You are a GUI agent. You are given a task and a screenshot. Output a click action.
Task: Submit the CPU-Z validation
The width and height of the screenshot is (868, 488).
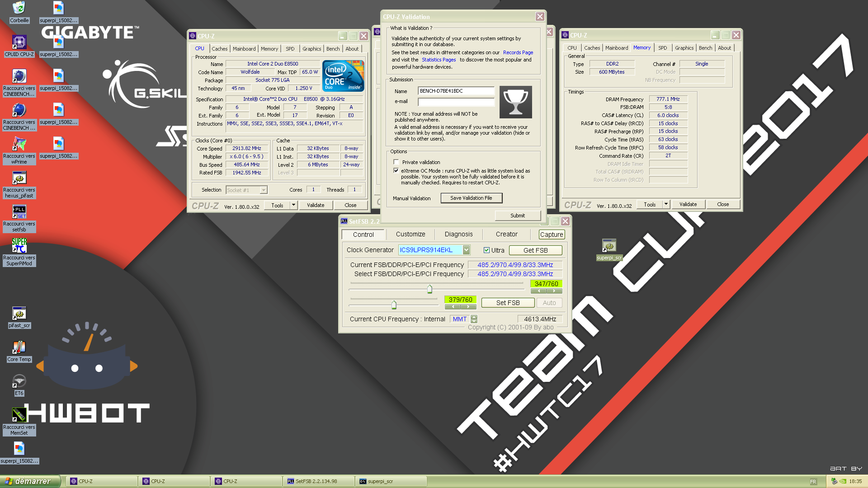(x=518, y=216)
